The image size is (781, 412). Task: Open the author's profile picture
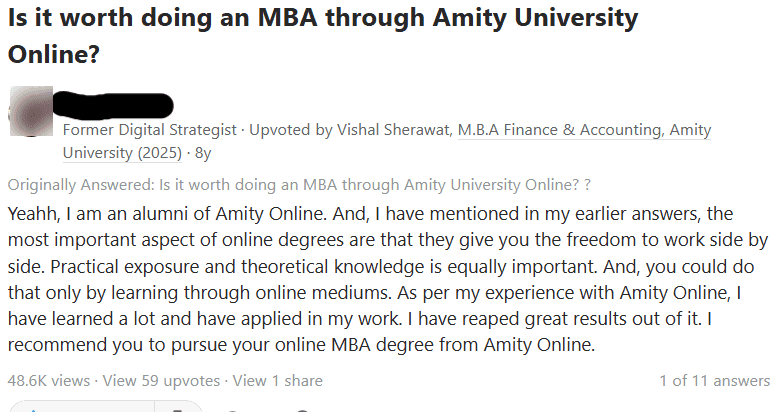click(x=29, y=111)
